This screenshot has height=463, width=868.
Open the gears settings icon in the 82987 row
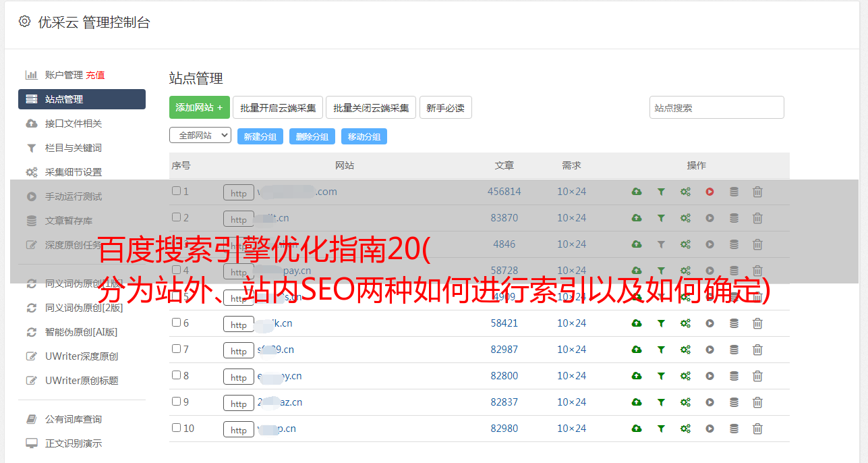click(685, 350)
